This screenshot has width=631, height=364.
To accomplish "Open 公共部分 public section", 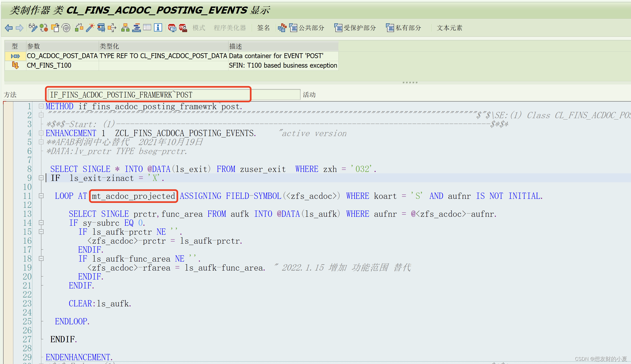I will click(x=307, y=28).
